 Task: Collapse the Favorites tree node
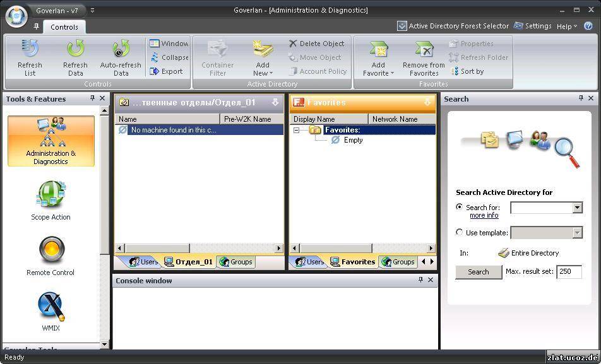[x=296, y=131]
